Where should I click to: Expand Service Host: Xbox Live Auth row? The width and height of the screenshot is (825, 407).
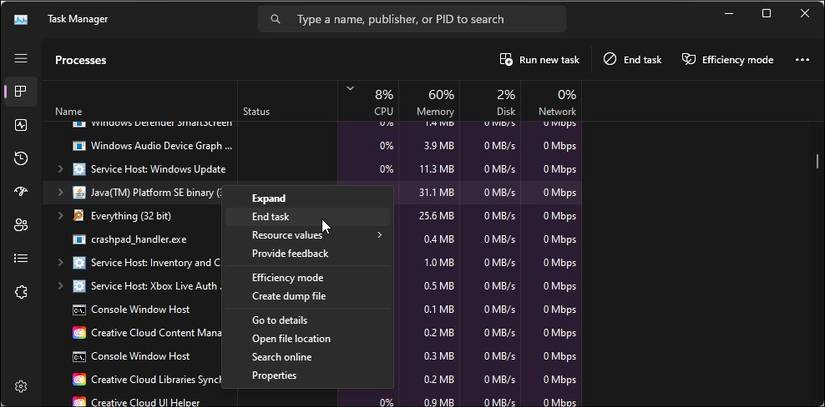click(x=60, y=286)
